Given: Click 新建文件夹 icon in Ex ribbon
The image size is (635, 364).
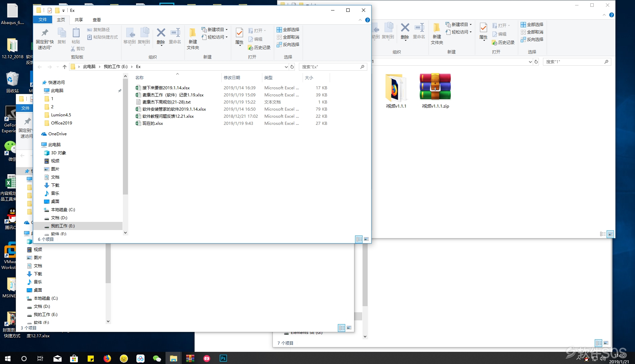Looking at the screenshot, I should (x=193, y=39).
